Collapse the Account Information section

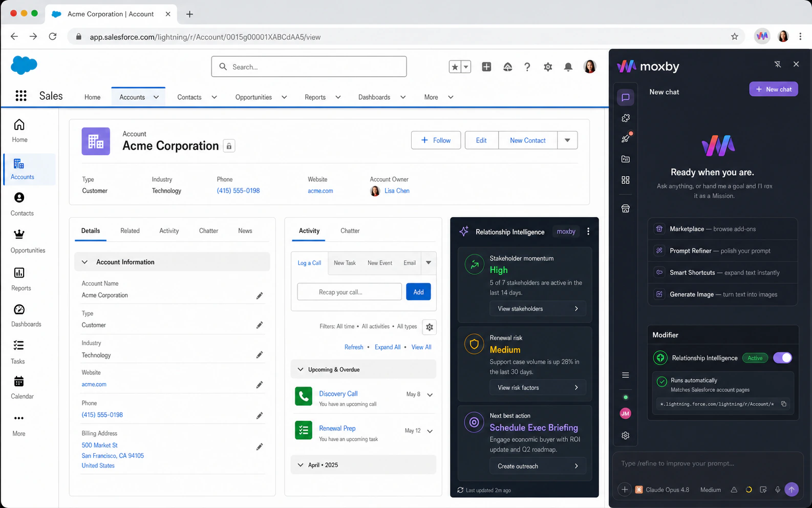click(84, 262)
